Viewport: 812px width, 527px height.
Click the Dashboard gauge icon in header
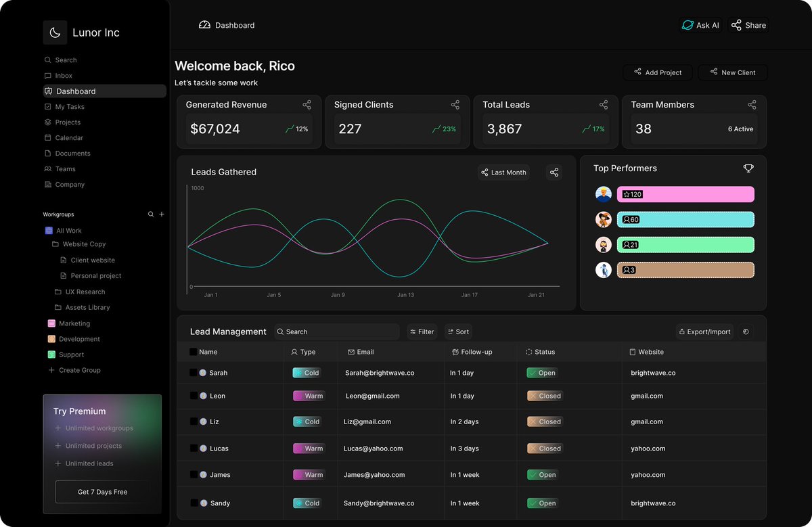coord(204,25)
